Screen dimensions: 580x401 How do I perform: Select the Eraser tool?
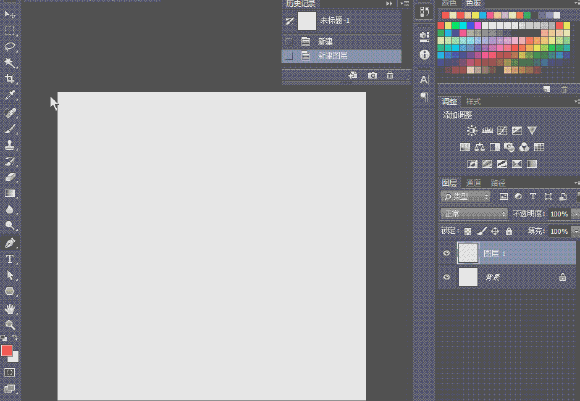click(x=10, y=177)
